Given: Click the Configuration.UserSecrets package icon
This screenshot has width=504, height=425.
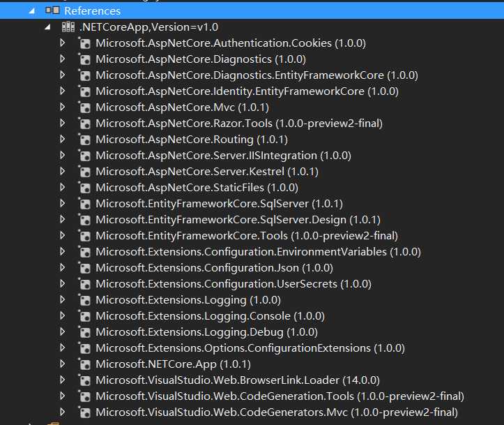Looking at the screenshot, I should point(85,284).
